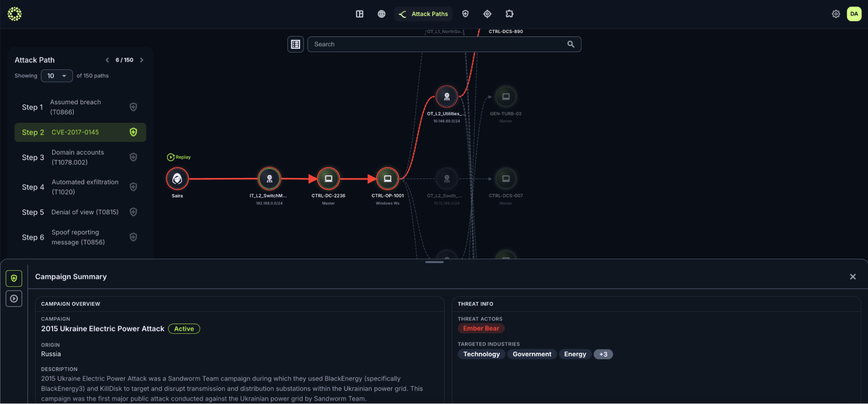The image size is (868, 404).
Task: Open the table view icon beside the search bar
Action: pyautogui.click(x=296, y=44)
